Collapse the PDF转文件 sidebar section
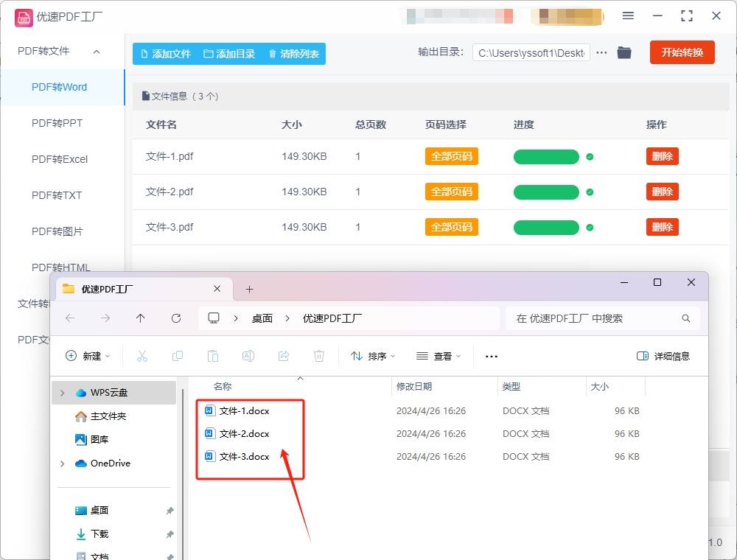Viewport: 737px width, 560px height. (97, 52)
